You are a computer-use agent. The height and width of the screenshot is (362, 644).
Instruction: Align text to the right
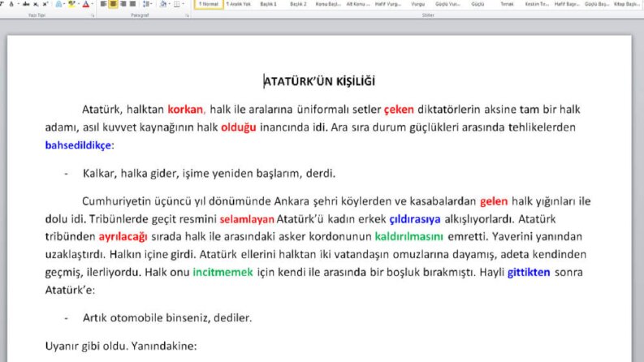pyautogui.click(x=123, y=4)
